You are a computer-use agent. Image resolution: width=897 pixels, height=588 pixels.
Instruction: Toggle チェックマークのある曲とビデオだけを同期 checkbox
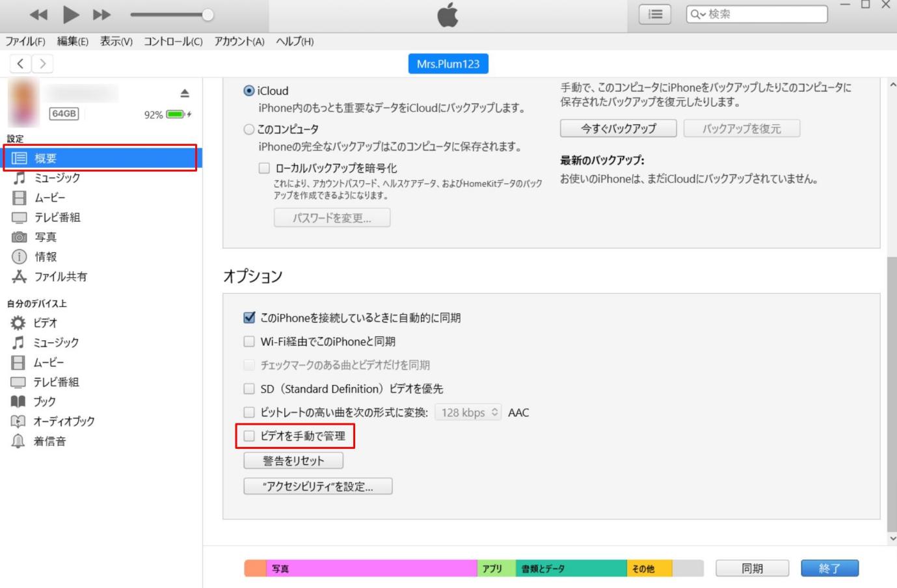click(249, 365)
